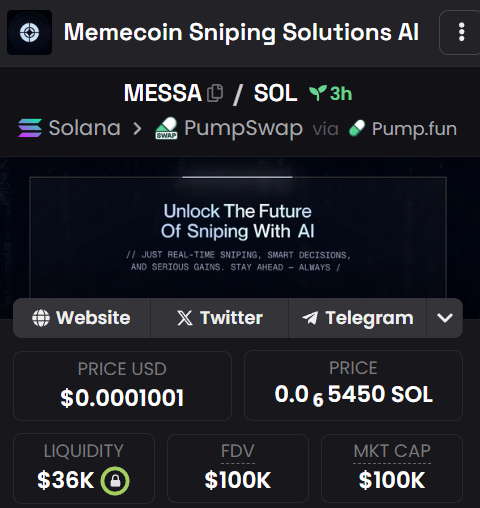Open the Twitter link
480x508 pixels.
point(219,318)
